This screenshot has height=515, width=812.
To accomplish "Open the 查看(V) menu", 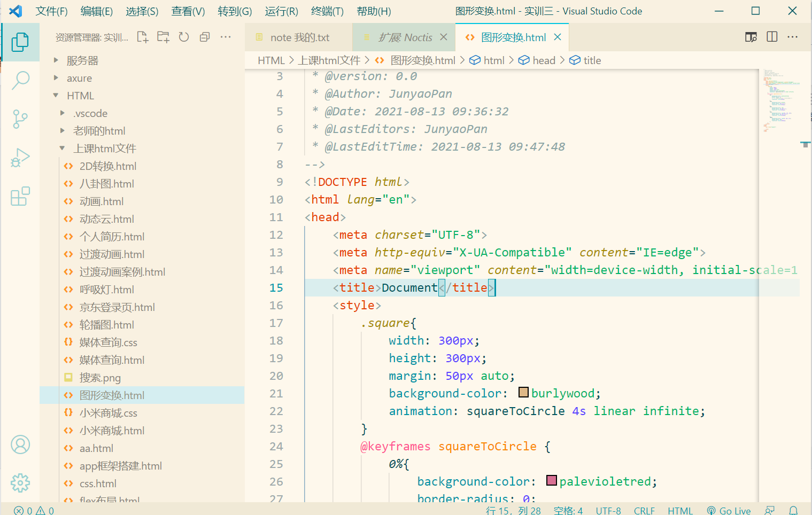I will click(188, 11).
